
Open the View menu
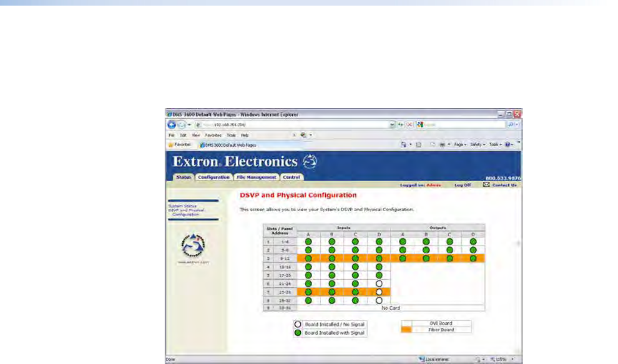(x=196, y=136)
